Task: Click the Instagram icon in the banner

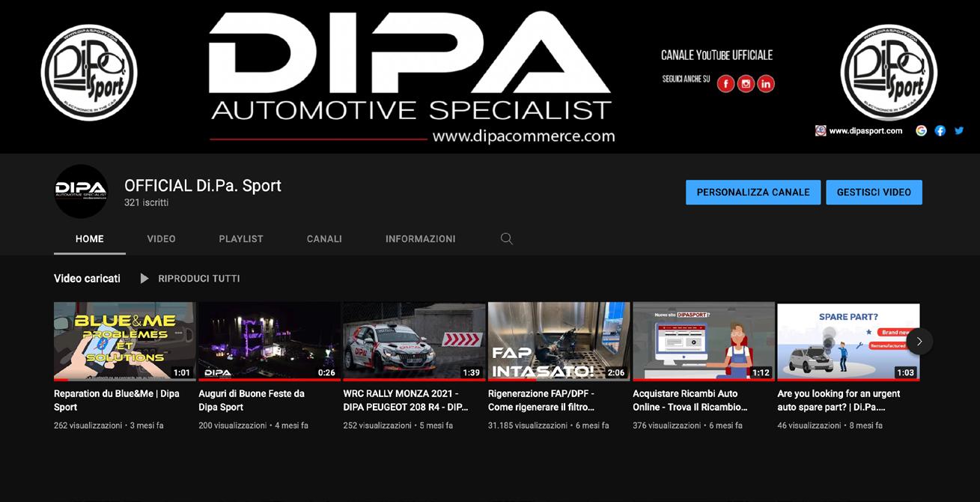Action: (746, 84)
